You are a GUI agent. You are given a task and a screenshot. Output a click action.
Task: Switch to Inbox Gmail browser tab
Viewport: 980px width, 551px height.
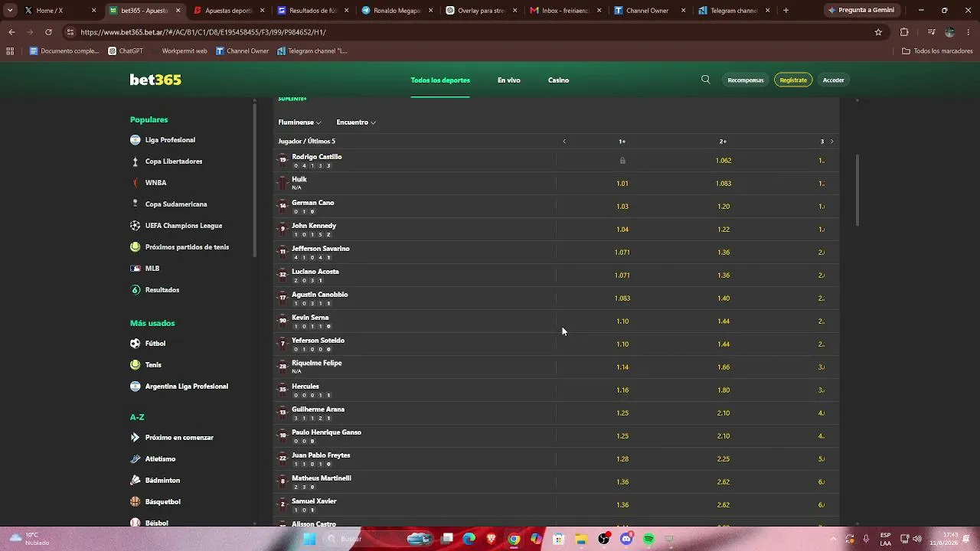[565, 11]
